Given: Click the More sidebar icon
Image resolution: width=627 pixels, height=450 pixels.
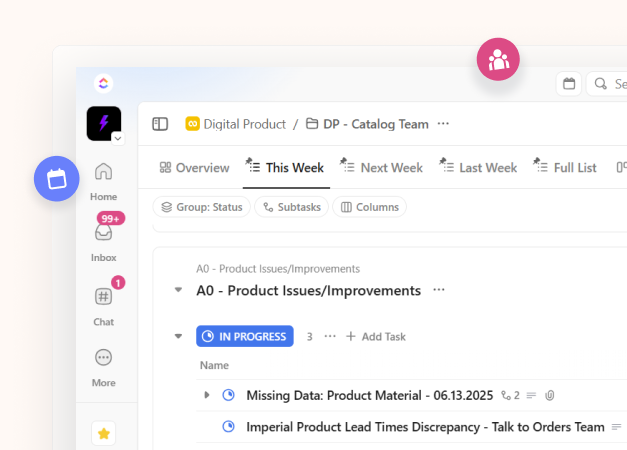Looking at the screenshot, I should pyautogui.click(x=103, y=358).
